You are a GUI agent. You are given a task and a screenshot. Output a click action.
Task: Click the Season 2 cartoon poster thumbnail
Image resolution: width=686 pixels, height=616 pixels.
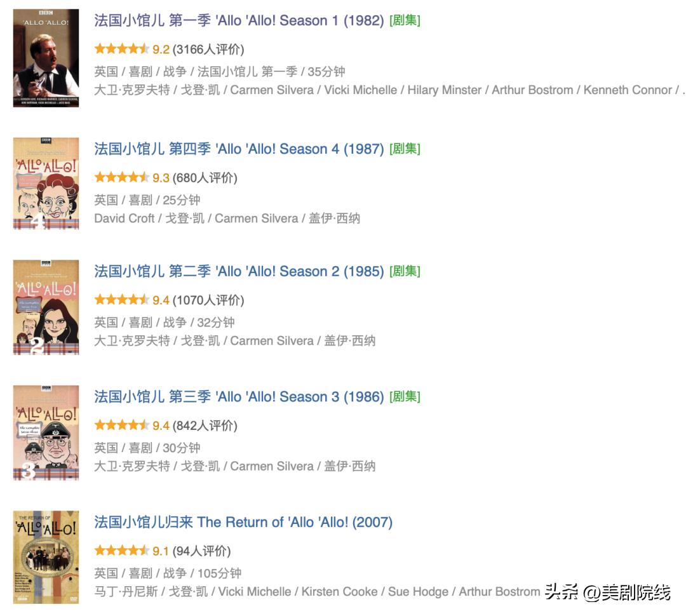tap(46, 307)
